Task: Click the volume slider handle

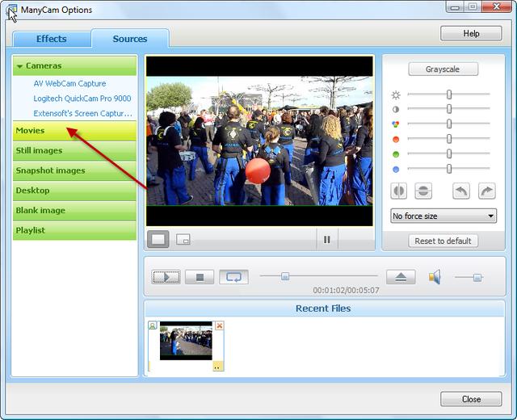Action: (477, 278)
